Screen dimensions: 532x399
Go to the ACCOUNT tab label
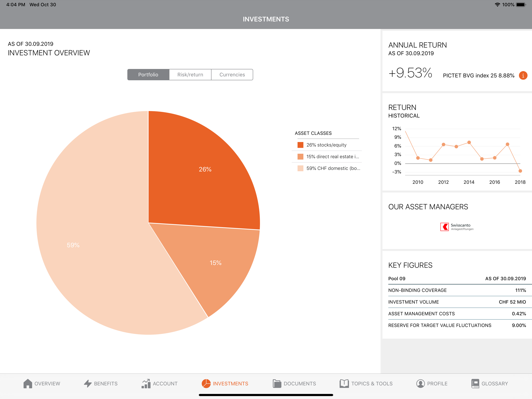[x=165, y=384]
